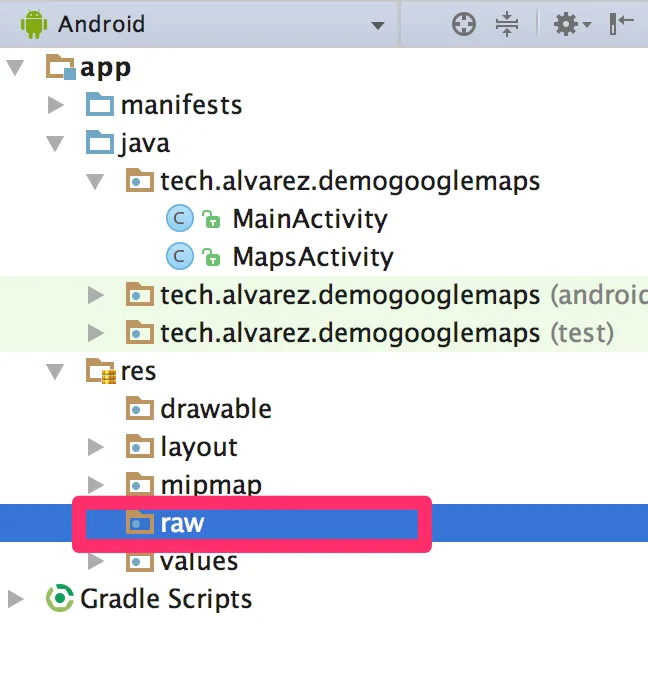Click the Gradle Scripts icon
Viewport: 648px width, 686px height.
point(60,598)
